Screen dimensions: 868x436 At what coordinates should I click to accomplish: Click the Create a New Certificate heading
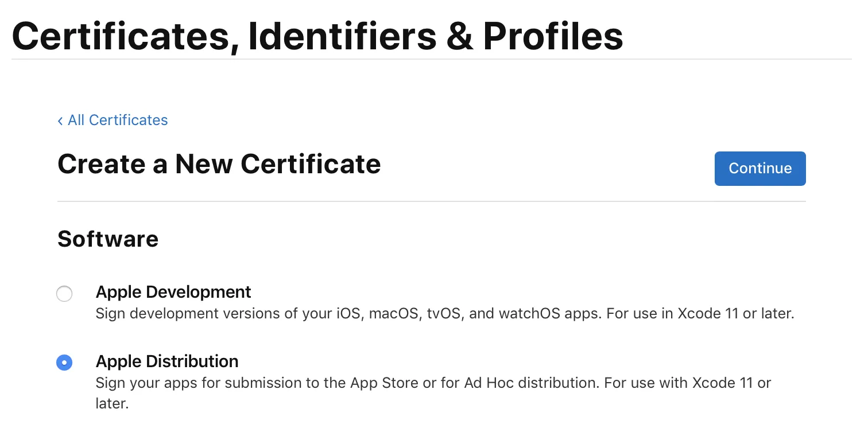click(219, 164)
